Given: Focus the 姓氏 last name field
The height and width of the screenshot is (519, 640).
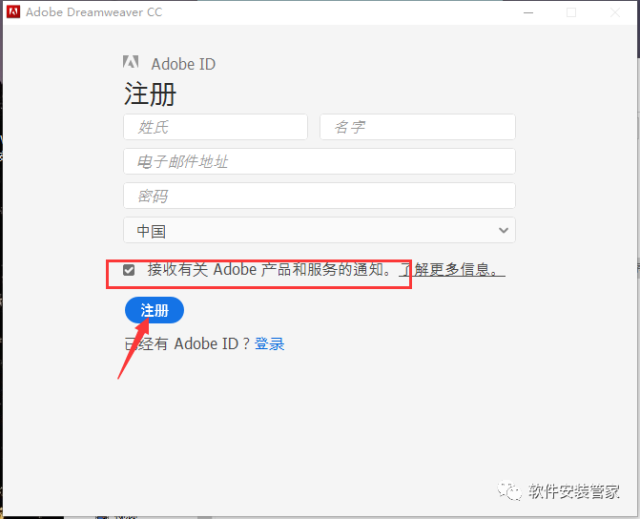Looking at the screenshot, I should point(215,127).
